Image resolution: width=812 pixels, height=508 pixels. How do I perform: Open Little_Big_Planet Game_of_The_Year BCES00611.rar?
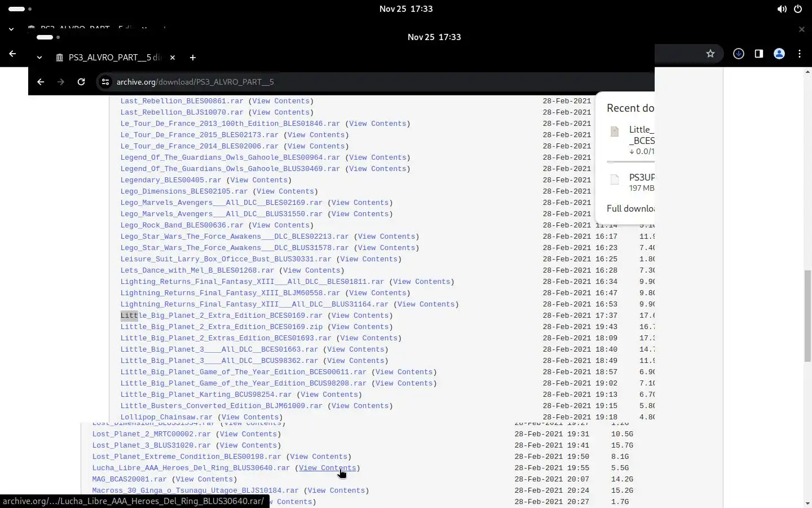pyautogui.click(x=244, y=372)
